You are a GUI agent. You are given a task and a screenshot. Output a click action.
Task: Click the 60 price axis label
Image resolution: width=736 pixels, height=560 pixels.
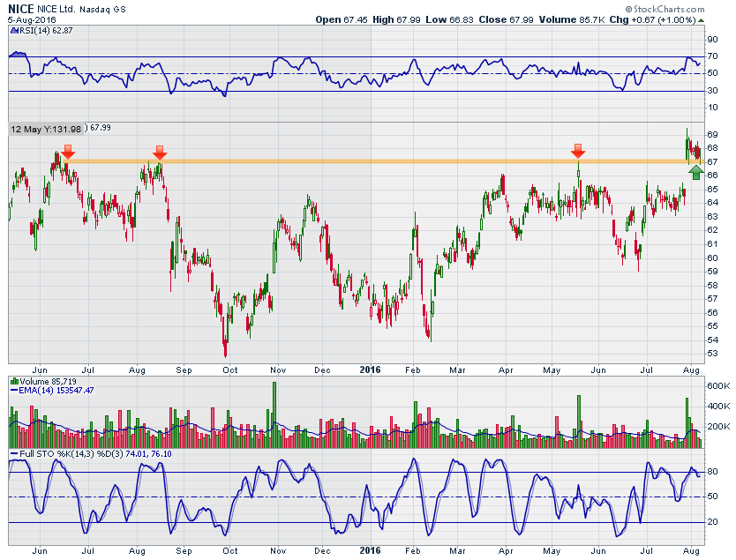click(712, 258)
